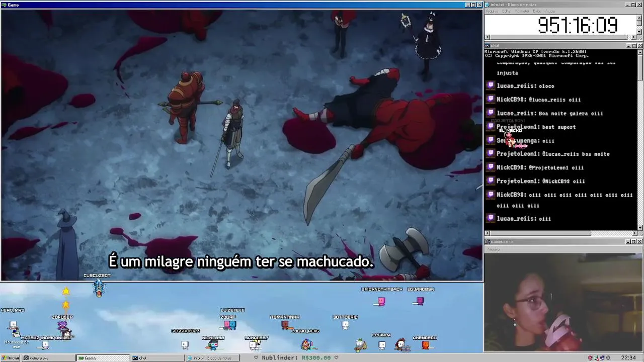Image resolution: width=644 pixels, height=362 pixels.
Task: Click the HERO_MP3 white avatar
Action: [x=13, y=324]
